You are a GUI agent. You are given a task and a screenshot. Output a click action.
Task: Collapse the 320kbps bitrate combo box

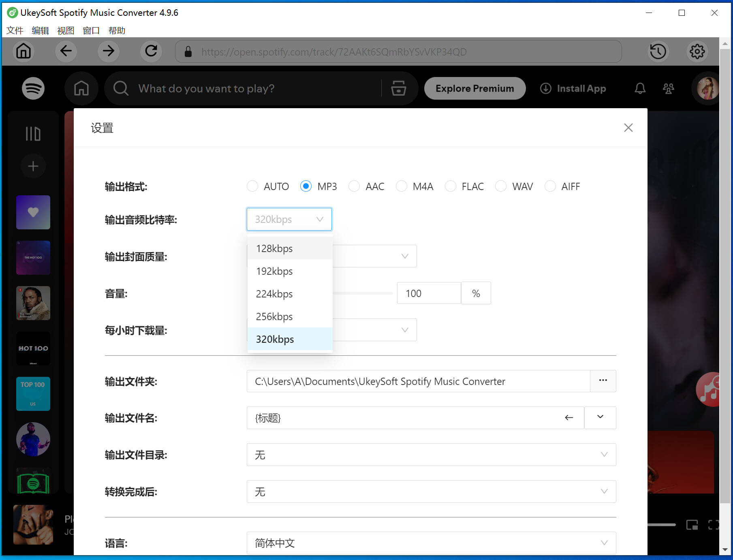click(289, 219)
